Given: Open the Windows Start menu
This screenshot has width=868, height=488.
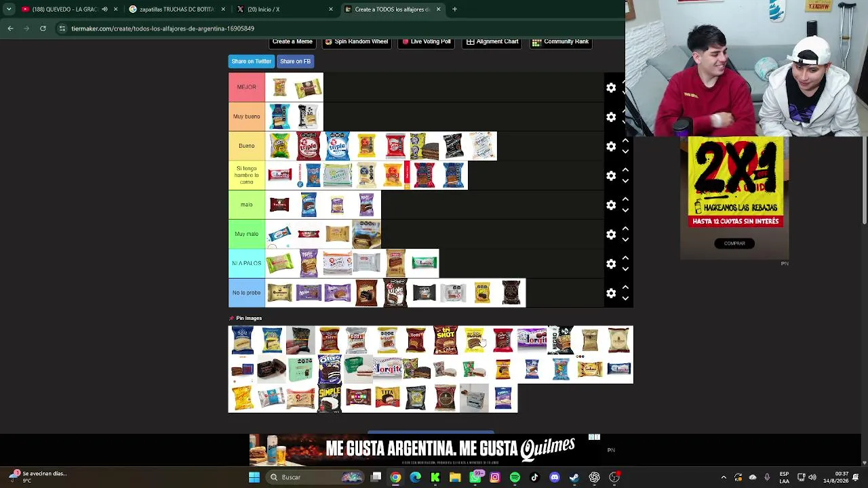Looking at the screenshot, I should [x=254, y=477].
